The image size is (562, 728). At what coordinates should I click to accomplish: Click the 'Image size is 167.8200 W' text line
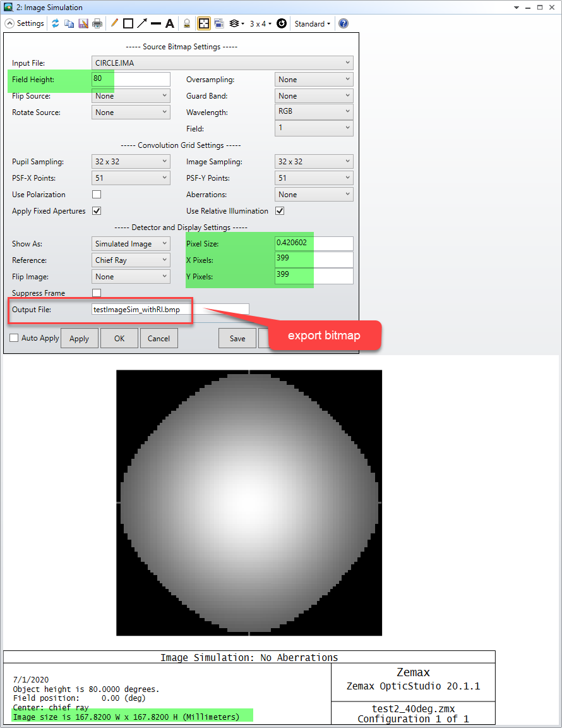[x=126, y=717]
